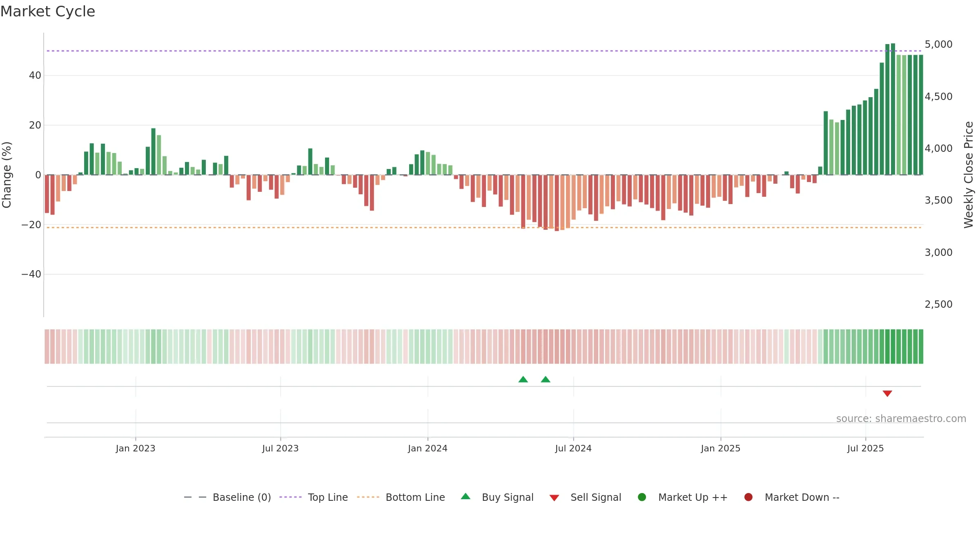Toggle the Baseline (0) legend entry
Viewport: 980px width, 551px height.
tap(227, 497)
